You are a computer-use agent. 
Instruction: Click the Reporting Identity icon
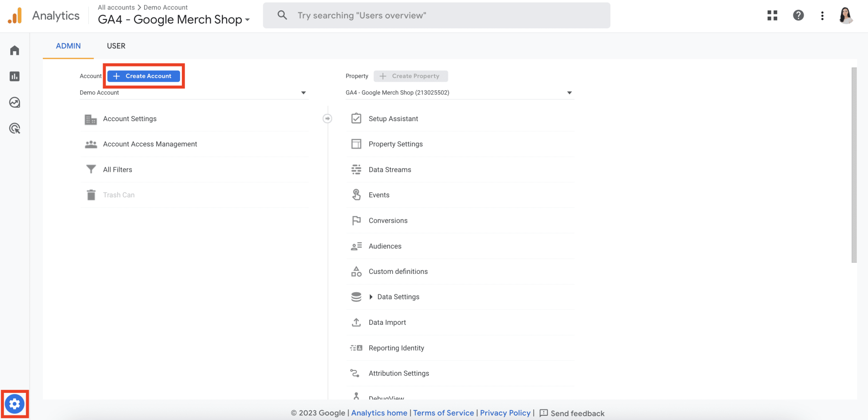[x=356, y=348]
